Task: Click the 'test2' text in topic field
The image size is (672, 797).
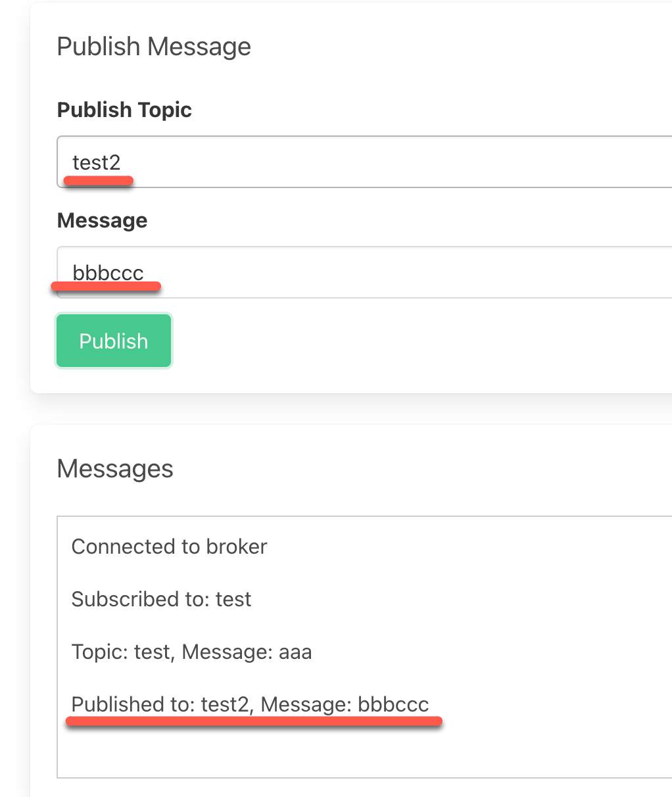Action: pos(97,162)
